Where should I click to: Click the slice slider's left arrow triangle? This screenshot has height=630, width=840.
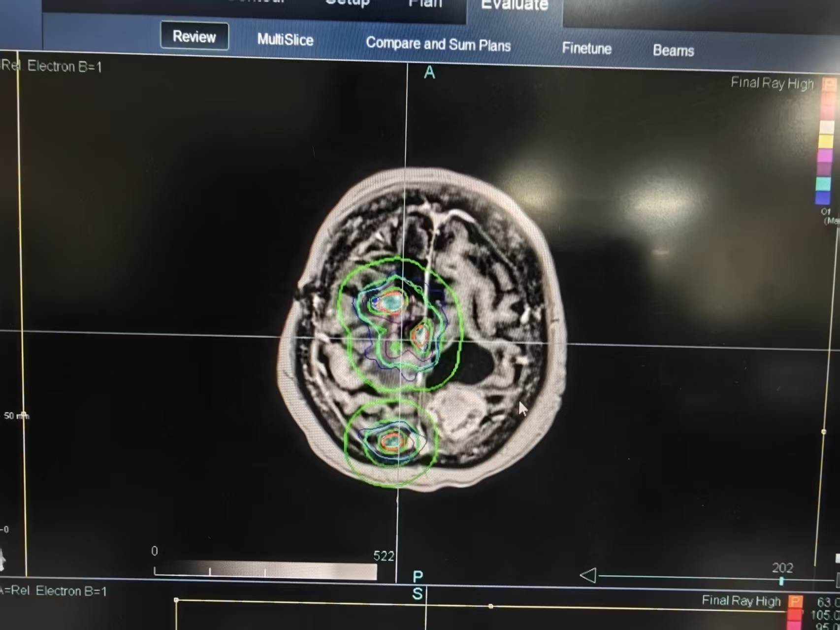pos(588,575)
